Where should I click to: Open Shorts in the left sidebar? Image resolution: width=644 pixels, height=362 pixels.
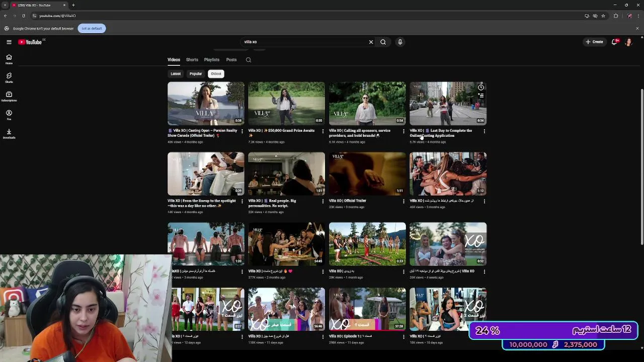coord(9,78)
